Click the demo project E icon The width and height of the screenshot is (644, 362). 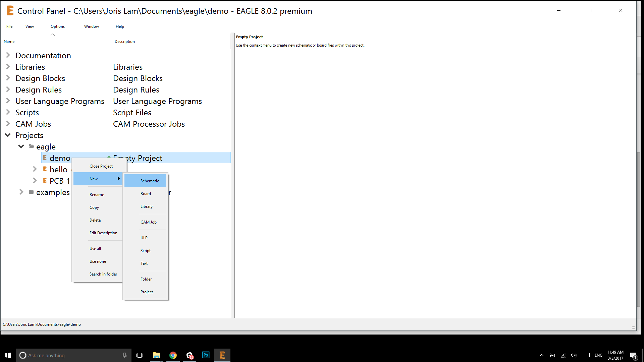pyautogui.click(x=45, y=158)
